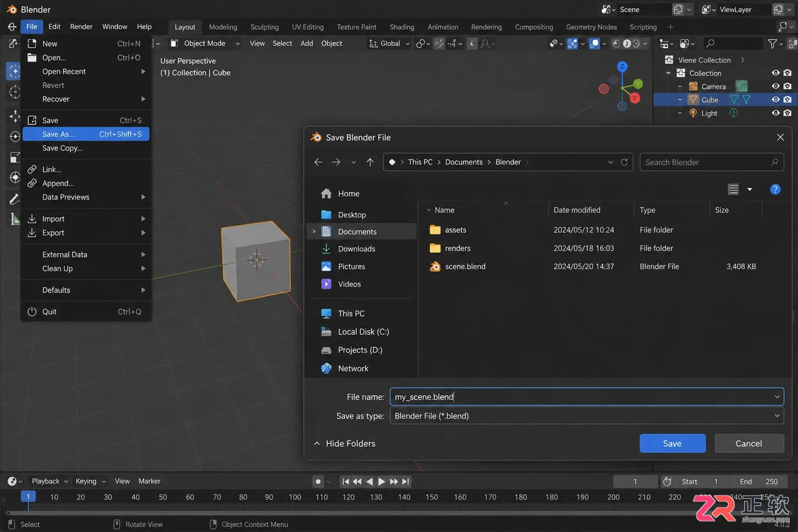Open Downloads in dialog sidebar
This screenshot has height=532, width=798.
click(x=361, y=249)
